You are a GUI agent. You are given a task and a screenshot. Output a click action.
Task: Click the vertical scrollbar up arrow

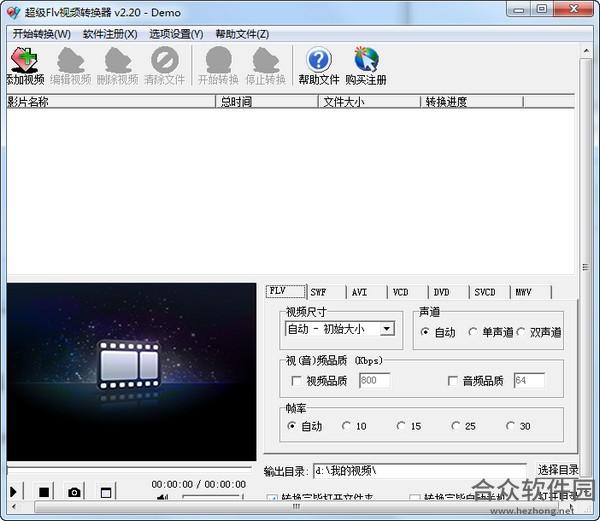coord(586,50)
